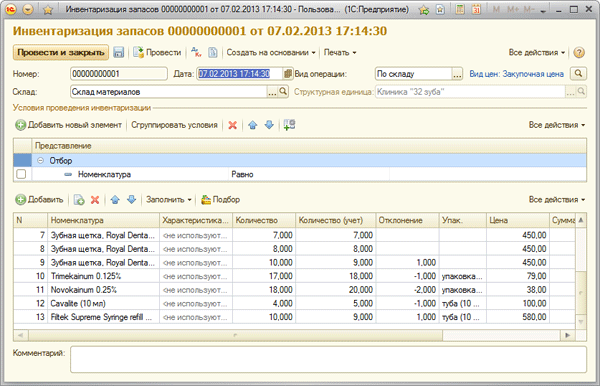Click the calendar icon next to date field
The image size is (600, 386).
click(287, 74)
